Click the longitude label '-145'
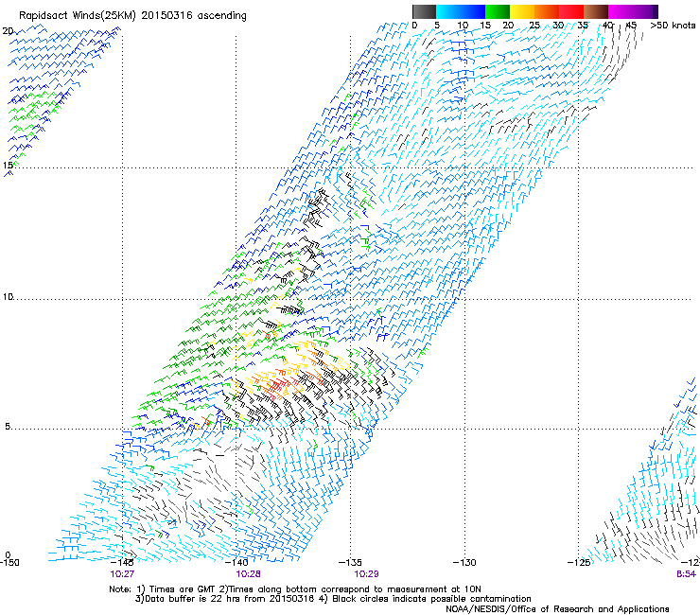Viewport: 700px width, 615px height. coord(122,563)
